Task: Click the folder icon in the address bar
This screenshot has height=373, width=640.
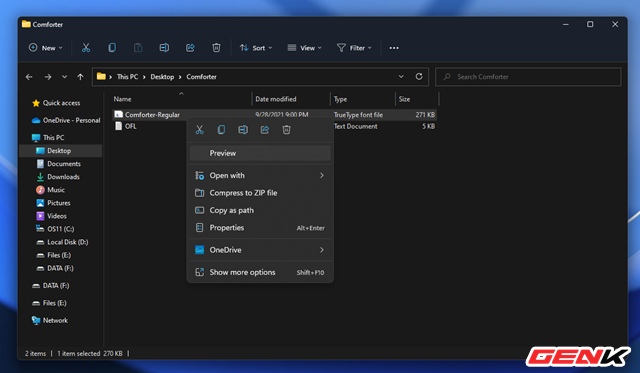Action: pos(101,76)
